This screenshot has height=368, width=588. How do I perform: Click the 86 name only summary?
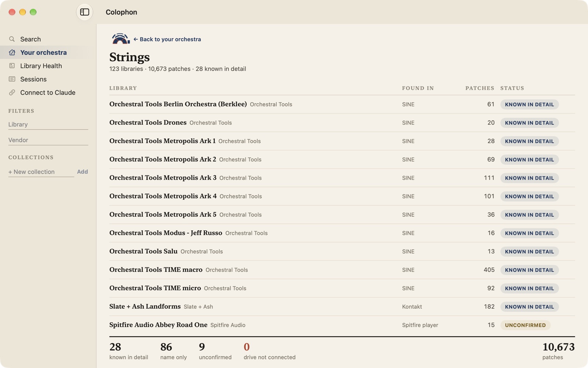tap(173, 351)
